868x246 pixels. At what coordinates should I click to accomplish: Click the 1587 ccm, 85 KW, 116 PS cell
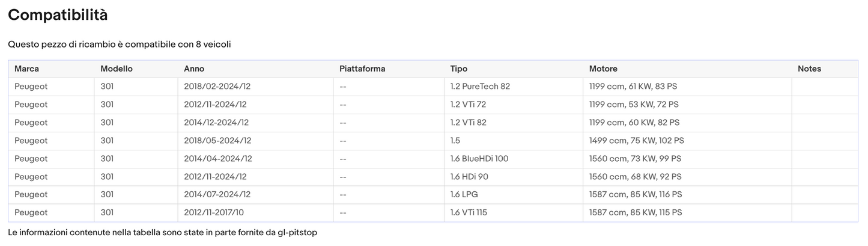(x=636, y=195)
